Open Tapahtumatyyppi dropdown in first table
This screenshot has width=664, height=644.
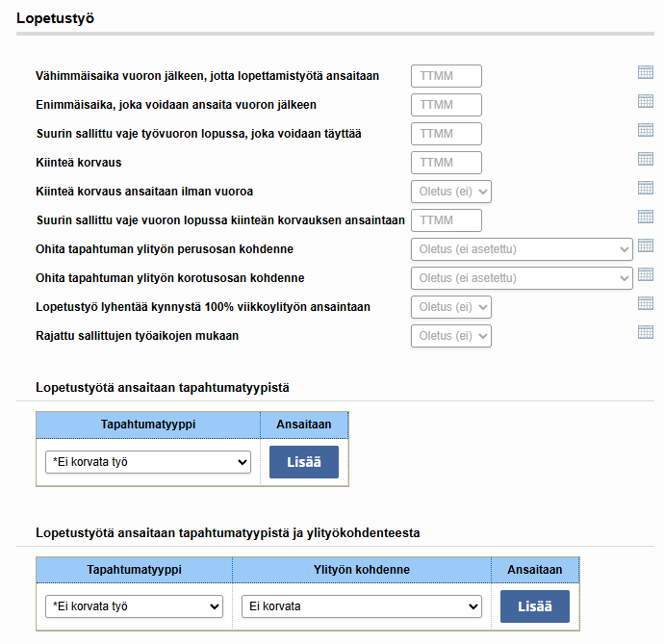148,462
